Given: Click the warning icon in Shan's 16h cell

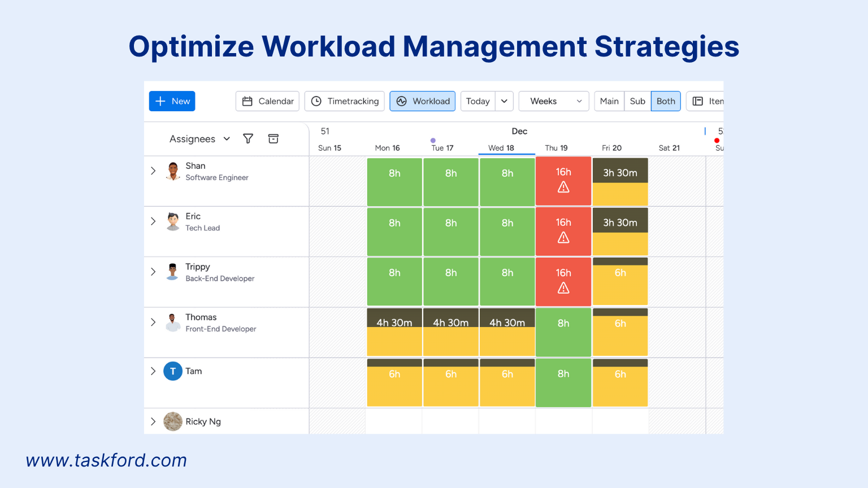Looking at the screenshot, I should coord(563,186).
